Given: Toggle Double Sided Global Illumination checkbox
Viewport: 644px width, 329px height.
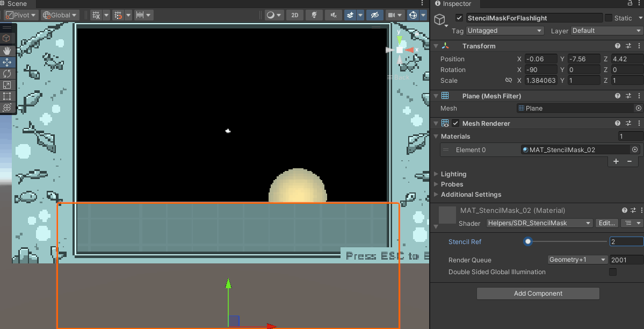Looking at the screenshot, I should (613, 272).
